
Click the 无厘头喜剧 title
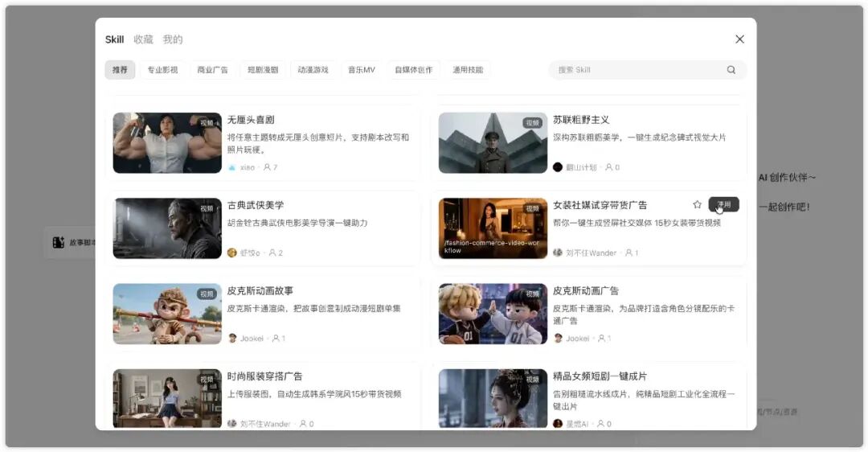click(x=251, y=120)
